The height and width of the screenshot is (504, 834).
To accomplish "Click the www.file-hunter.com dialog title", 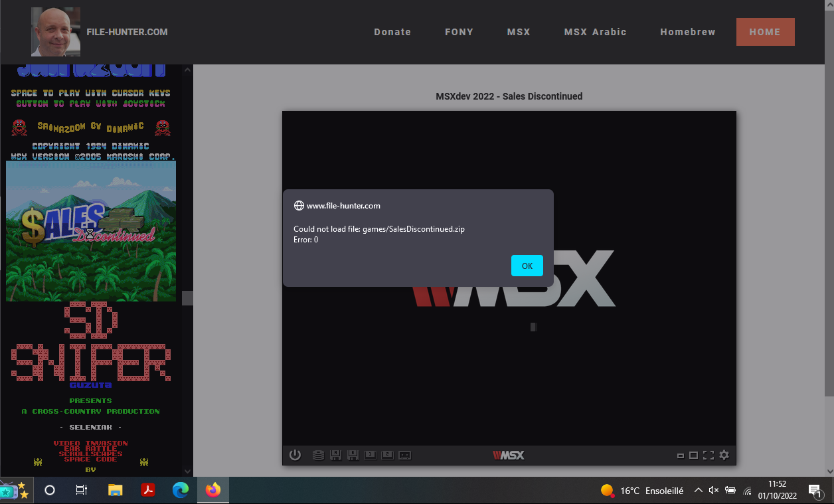I will (x=343, y=206).
